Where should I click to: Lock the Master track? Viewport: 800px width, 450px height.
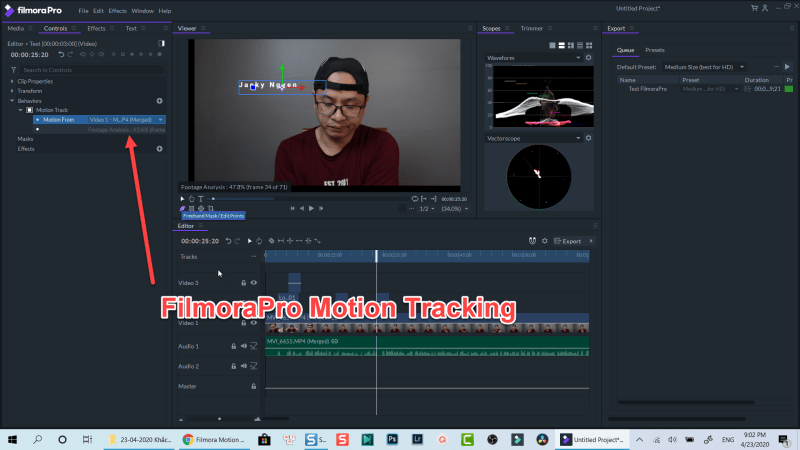pyautogui.click(x=253, y=386)
